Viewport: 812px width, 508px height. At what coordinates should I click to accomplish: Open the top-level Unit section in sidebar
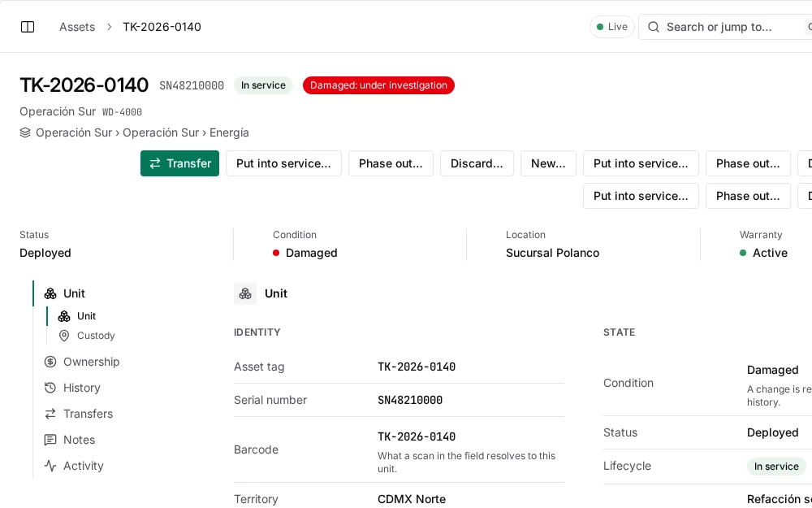[74, 293]
